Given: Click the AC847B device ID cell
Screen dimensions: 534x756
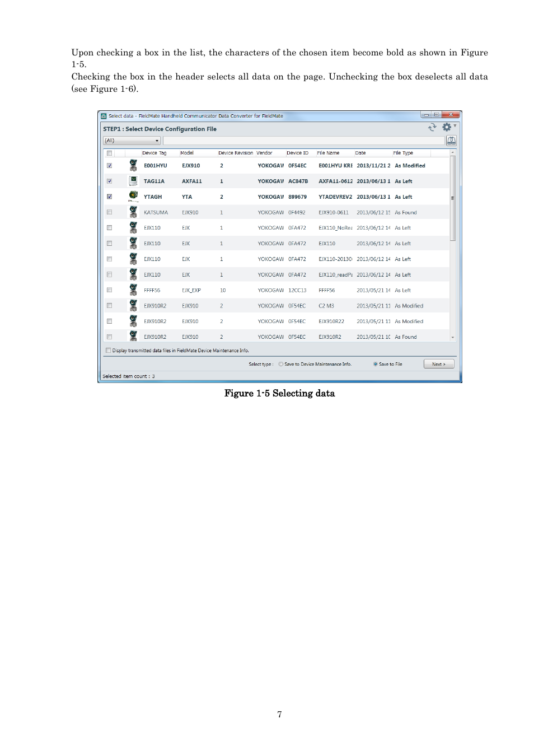Looking at the screenshot, I should click(298, 181).
